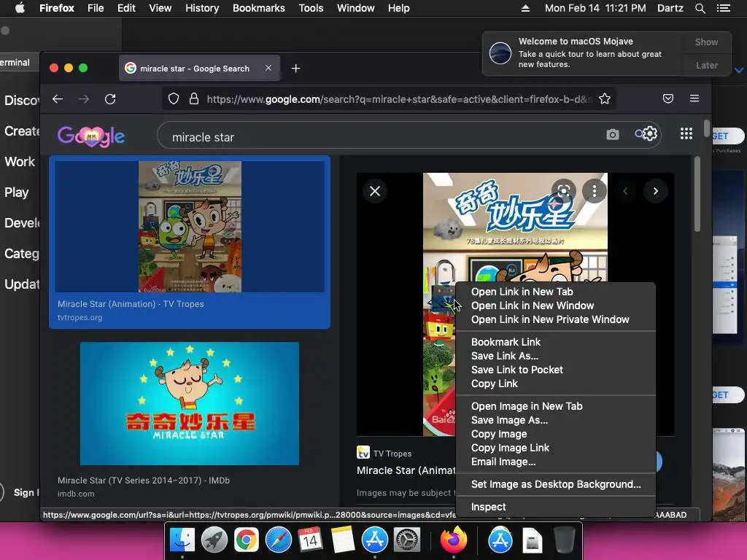
Task: Close the miracle star Google Search tab
Action: coord(268,68)
